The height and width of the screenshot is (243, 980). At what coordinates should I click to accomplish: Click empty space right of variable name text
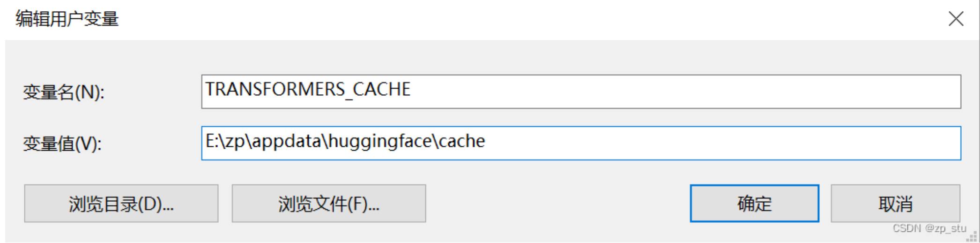(x=679, y=91)
